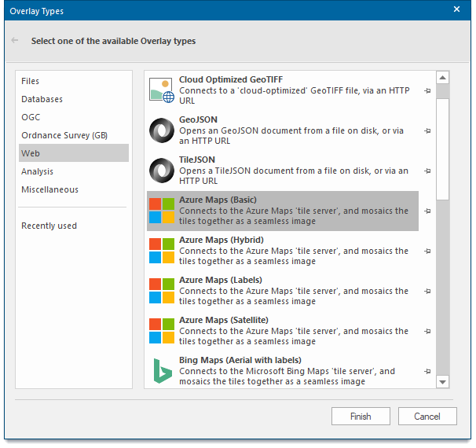The width and height of the screenshot is (476, 448).
Task: Click the vertical scrollbar thumb
Action: pyautogui.click(x=442, y=149)
